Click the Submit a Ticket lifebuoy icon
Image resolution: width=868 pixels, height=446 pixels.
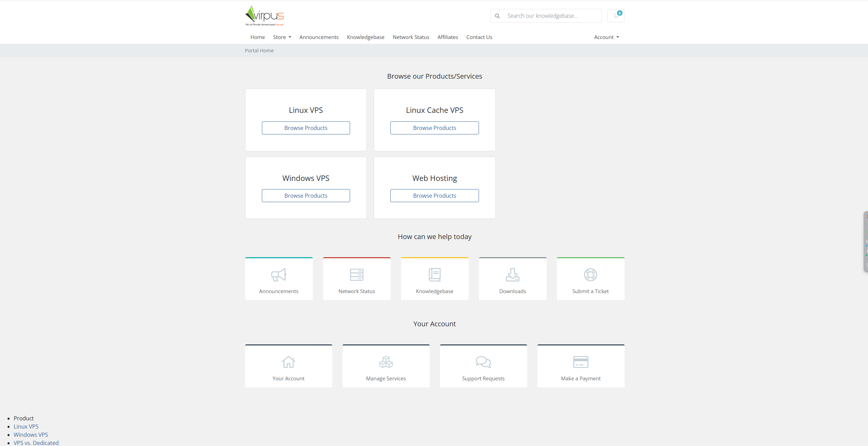coord(590,275)
